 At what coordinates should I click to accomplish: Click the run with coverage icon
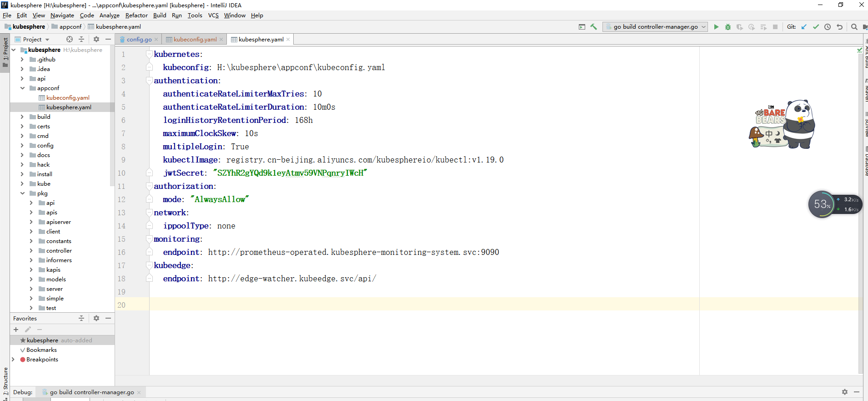tap(740, 27)
